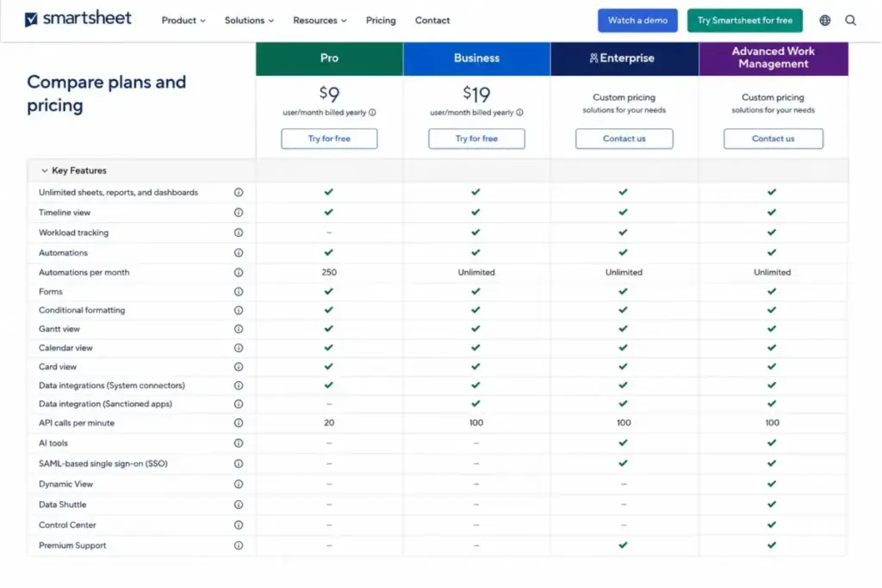Click the Compare plans and pricing heading
The image size is (882, 588).
106,93
